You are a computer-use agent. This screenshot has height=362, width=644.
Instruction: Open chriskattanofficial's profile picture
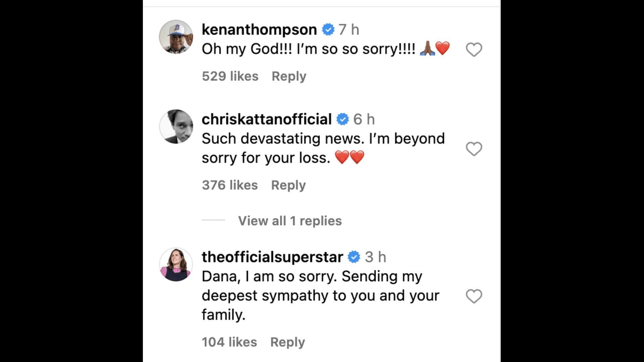click(x=176, y=126)
